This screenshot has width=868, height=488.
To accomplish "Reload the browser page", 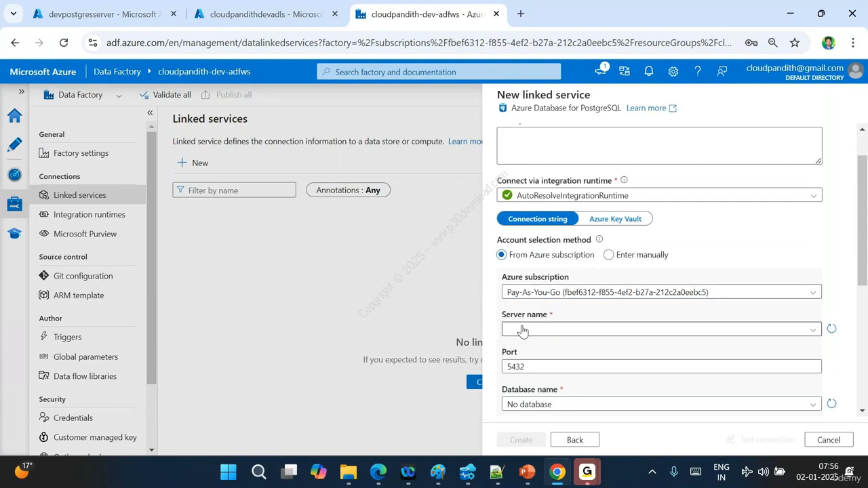I will click(x=64, y=43).
